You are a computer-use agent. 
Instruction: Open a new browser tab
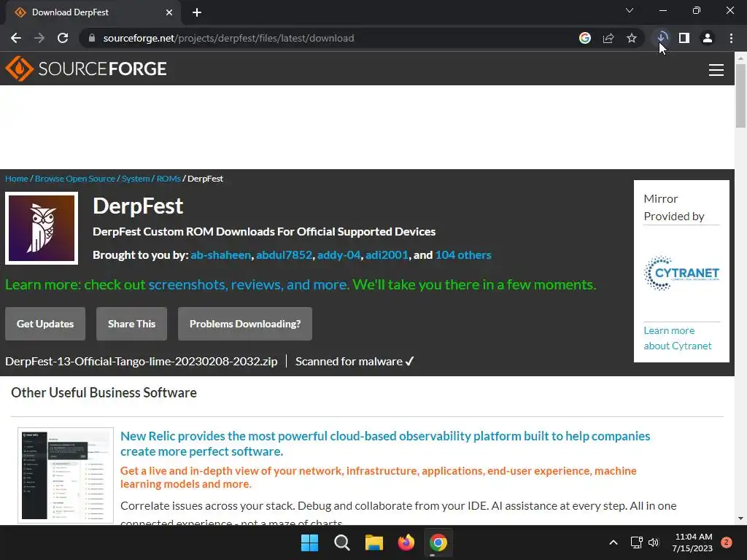197,12
